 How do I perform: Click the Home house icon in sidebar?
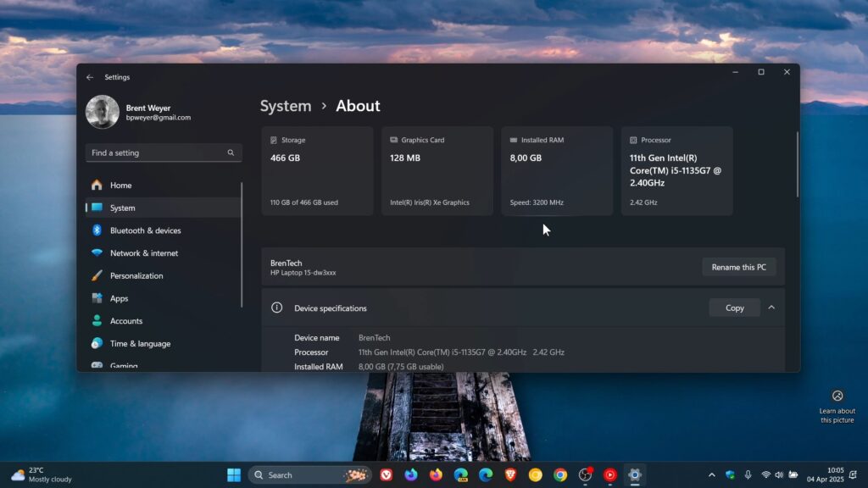[97, 185]
